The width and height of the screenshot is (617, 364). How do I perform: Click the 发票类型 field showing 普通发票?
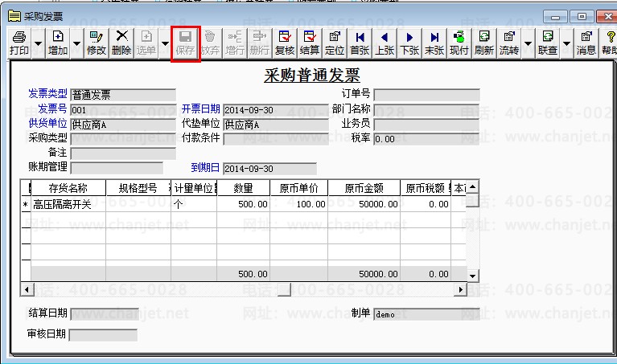click(123, 95)
